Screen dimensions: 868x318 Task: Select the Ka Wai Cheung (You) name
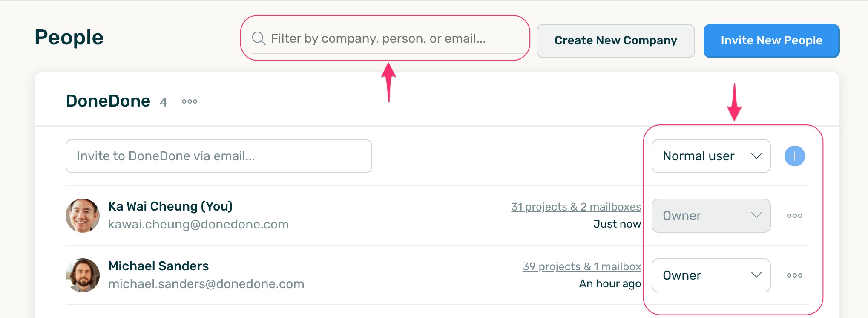coord(170,206)
